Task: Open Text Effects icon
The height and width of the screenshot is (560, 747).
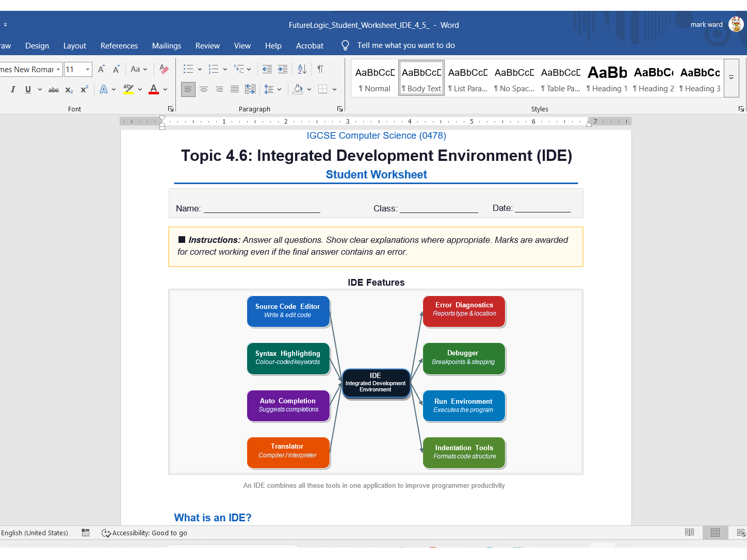Action: click(x=104, y=89)
